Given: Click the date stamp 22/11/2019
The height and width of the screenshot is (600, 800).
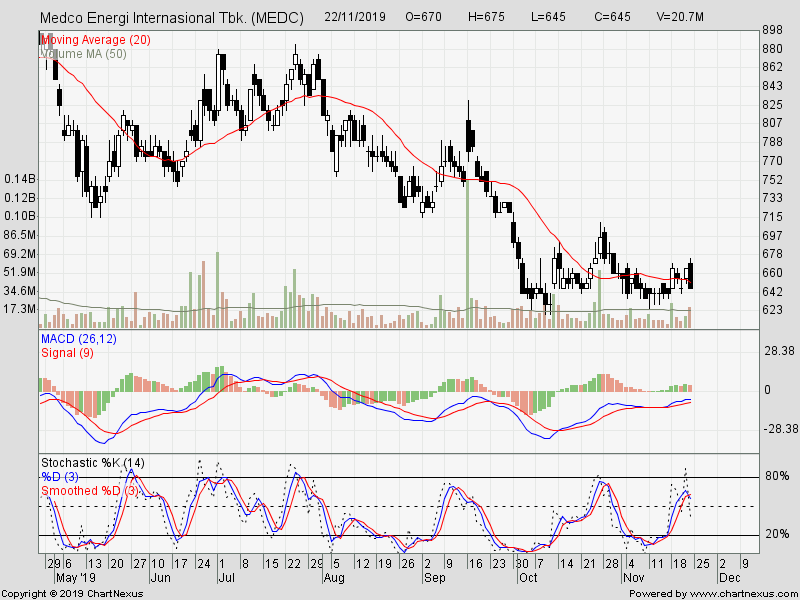Looking at the screenshot, I should pos(355,16).
